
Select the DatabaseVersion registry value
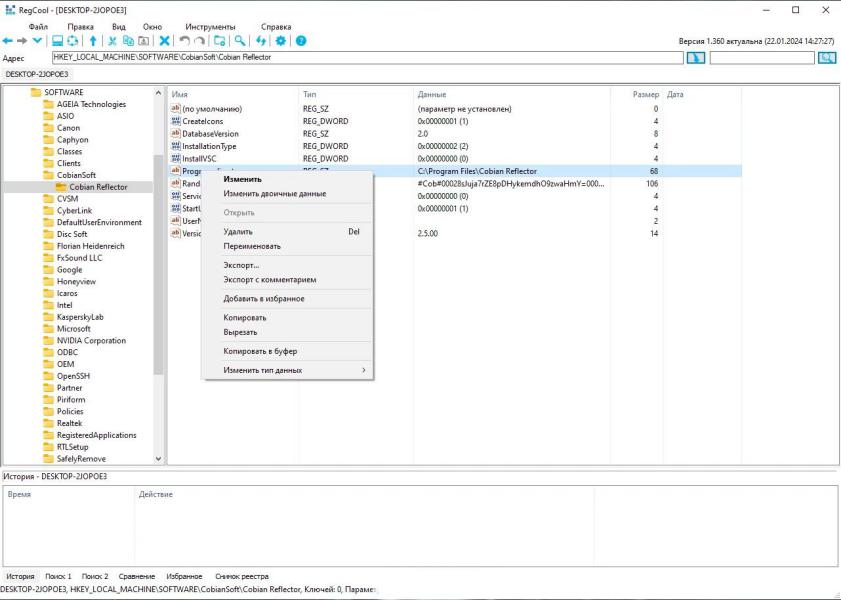coord(210,134)
